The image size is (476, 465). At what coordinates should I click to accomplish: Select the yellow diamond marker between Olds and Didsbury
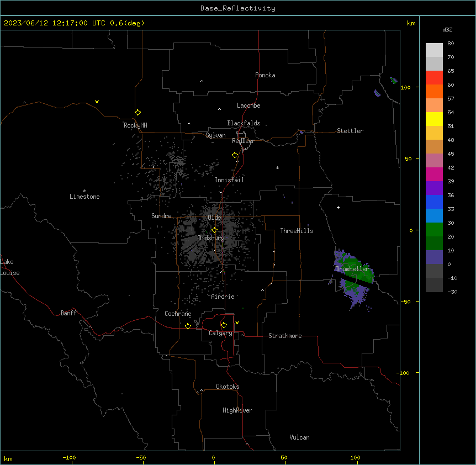pos(214,230)
